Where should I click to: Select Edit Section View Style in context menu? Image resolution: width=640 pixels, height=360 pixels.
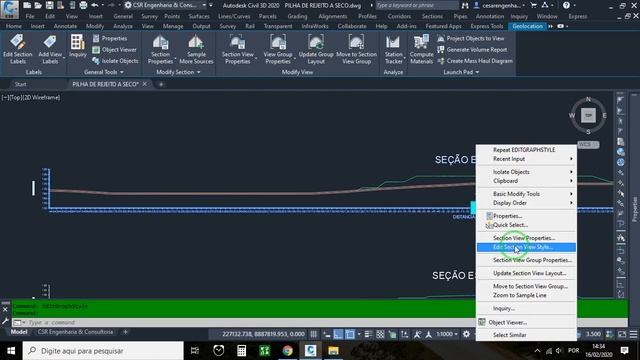pos(526,247)
